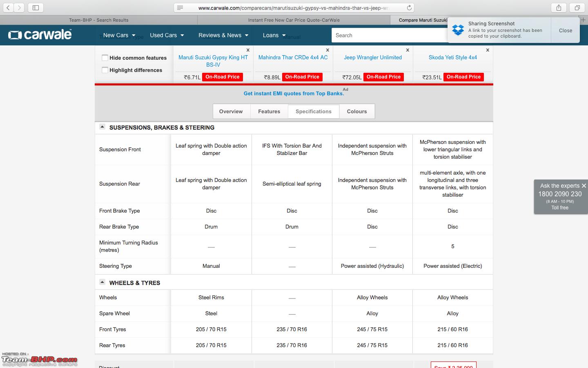Get On-Road Price for Gypsy King
The image size is (588, 368).
[x=223, y=77]
